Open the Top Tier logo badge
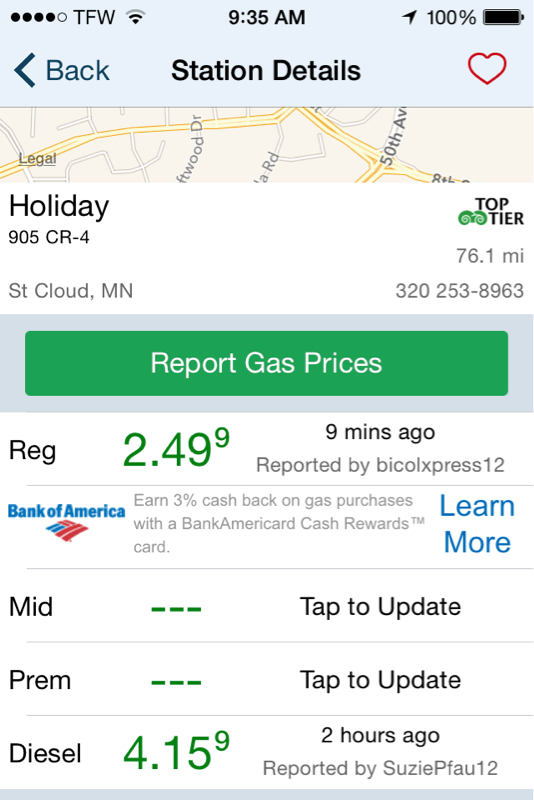 [x=491, y=212]
